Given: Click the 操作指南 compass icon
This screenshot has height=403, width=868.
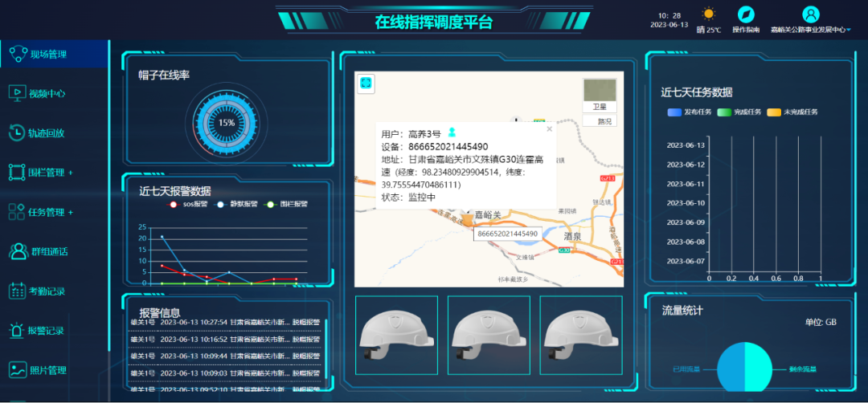Looking at the screenshot, I should (x=746, y=14).
